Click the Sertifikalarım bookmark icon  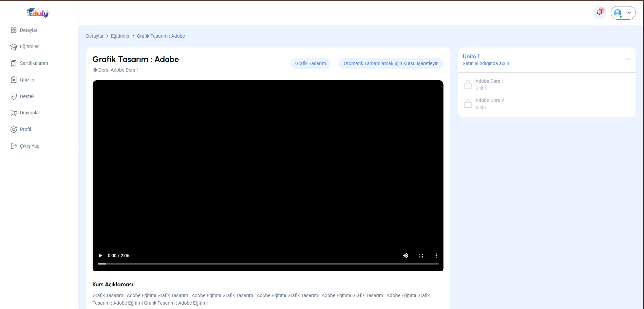pyautogui.click(x=14, y=63)
